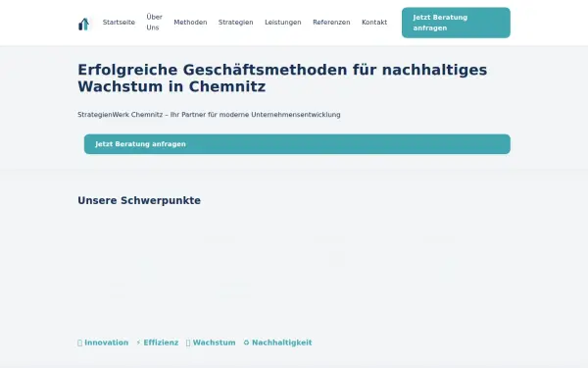This screenshot has width=588, height=368.
Task: Select Methoden in the navigation
Action: point(190,23)
